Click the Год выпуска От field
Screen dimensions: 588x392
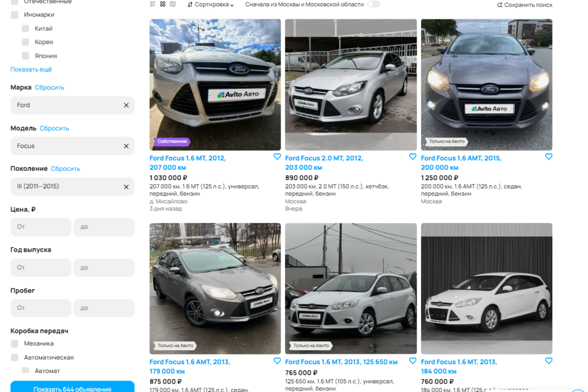pos(41,267)
